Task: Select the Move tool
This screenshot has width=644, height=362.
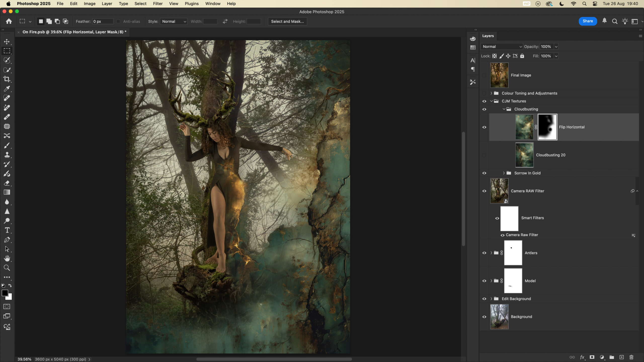Action: (7, 41)
